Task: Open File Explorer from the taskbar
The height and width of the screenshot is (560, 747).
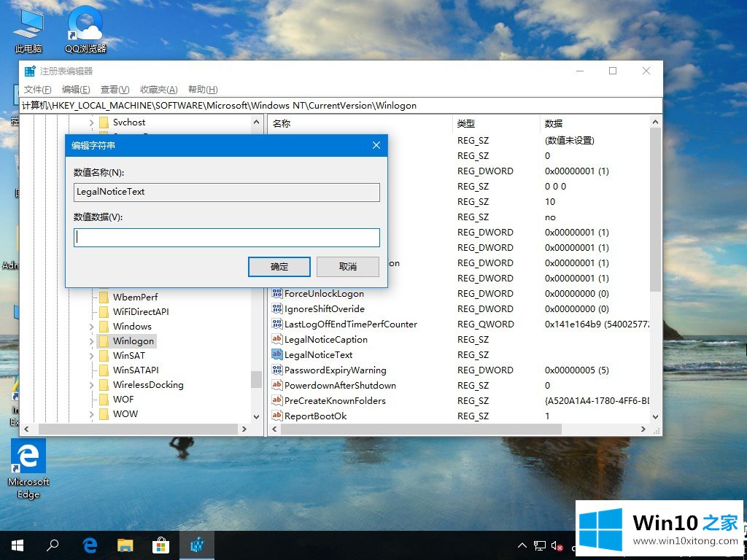Action: 125,545
